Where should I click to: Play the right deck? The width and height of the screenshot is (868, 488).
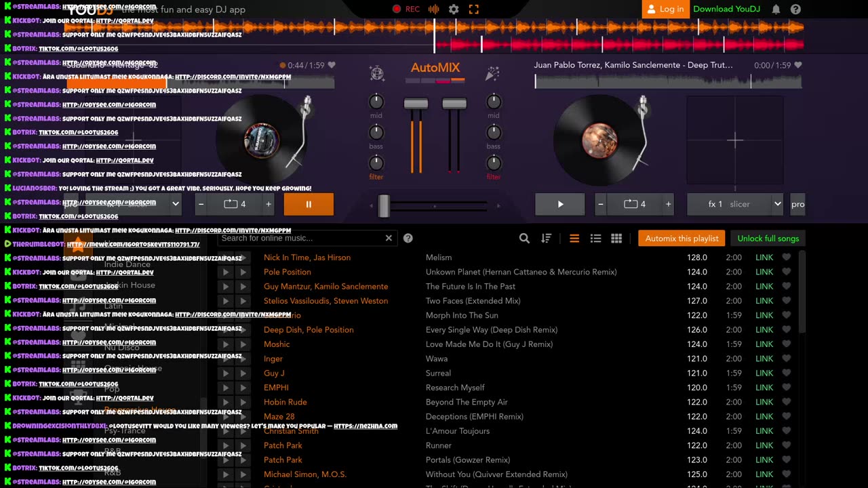(560, 204)
